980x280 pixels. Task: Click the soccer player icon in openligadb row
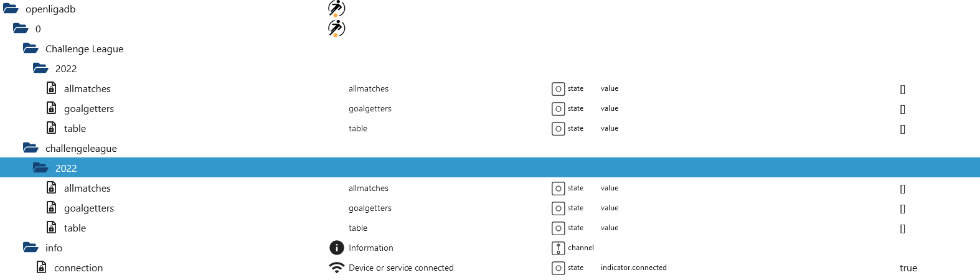click(336, 9)
